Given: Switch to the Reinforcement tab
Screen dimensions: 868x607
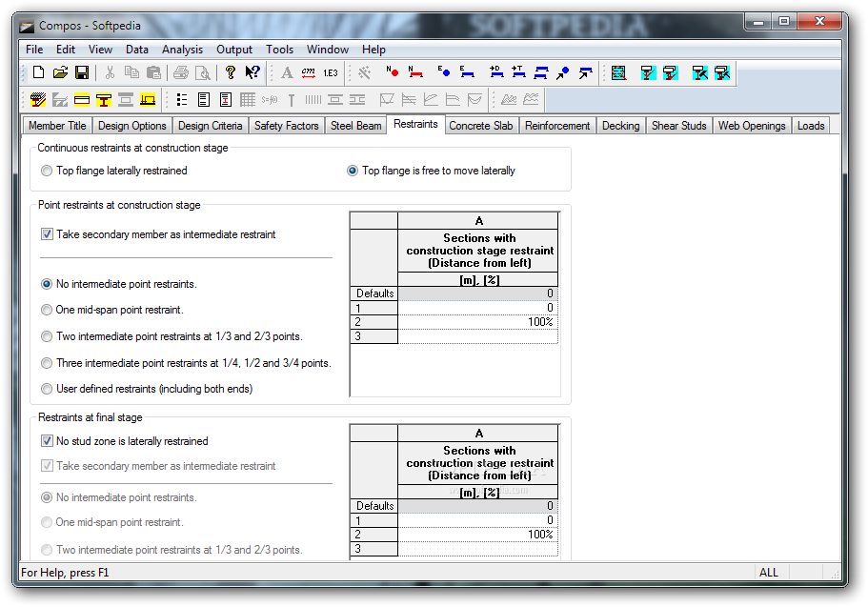Looking at the screenshot, I should (x=557, y=126).
